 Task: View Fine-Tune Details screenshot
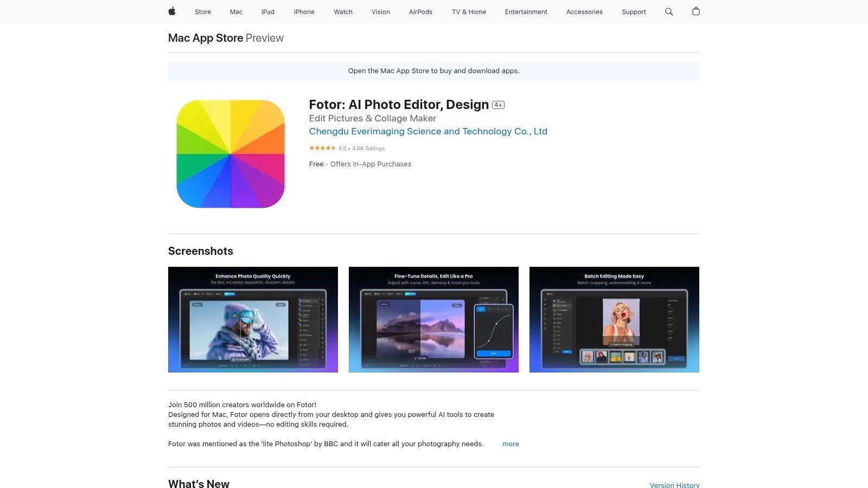point(433,319)
